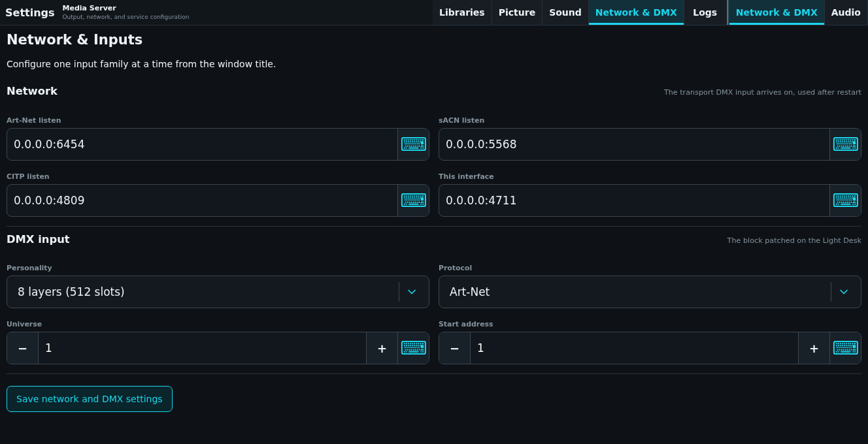Image resolution: width=868 pixels, height=444 pixels.
Task: Open on-screen keyboard for Start address field
Action: (x=845, y=348)
